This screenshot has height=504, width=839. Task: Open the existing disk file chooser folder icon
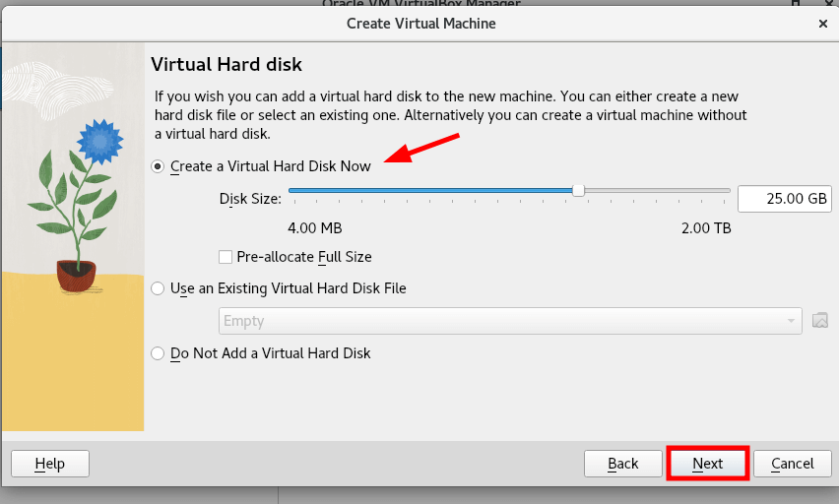(819, 320)
